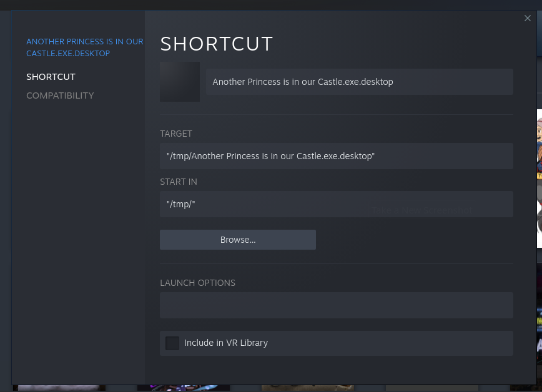This screenshot has width=542, height=392.
Task: Click the START IN label
Action: pos(179,182)
